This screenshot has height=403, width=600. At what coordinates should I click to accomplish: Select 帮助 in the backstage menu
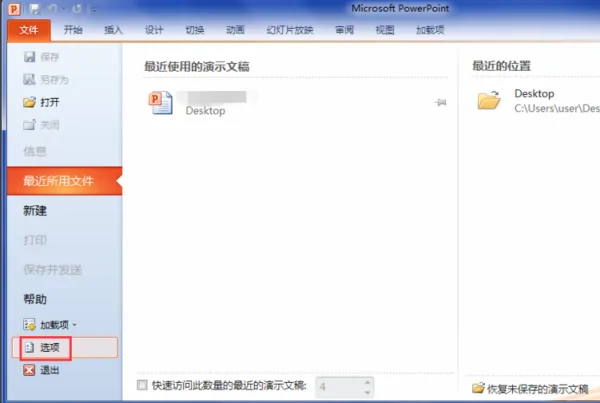pyautogui.click(x=35, y=299)
